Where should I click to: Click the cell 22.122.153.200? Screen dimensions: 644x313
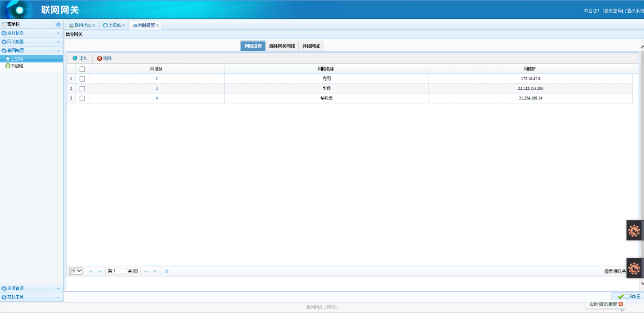tap(530, 88)
